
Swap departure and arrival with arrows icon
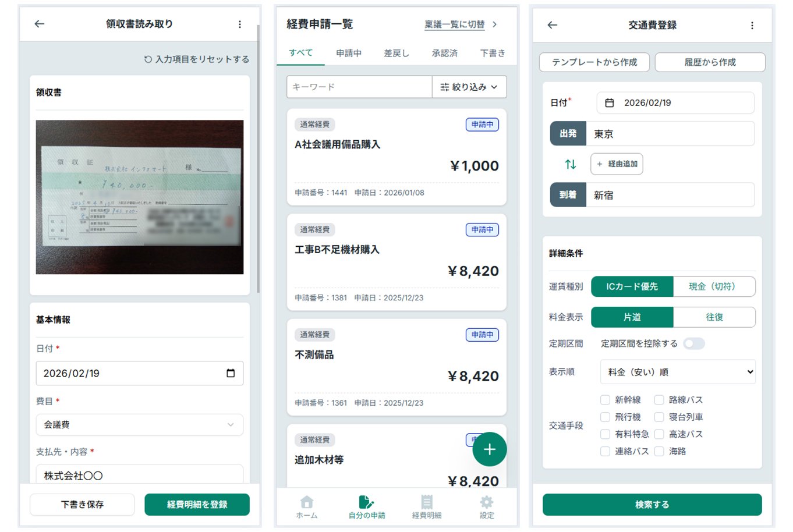(x=571, y=164)
